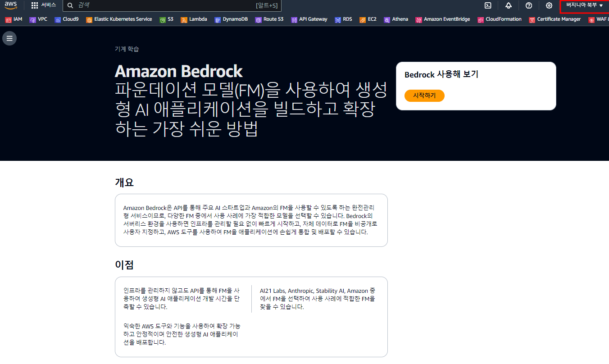Launch CloudShell terminal icon

point(488,5)
